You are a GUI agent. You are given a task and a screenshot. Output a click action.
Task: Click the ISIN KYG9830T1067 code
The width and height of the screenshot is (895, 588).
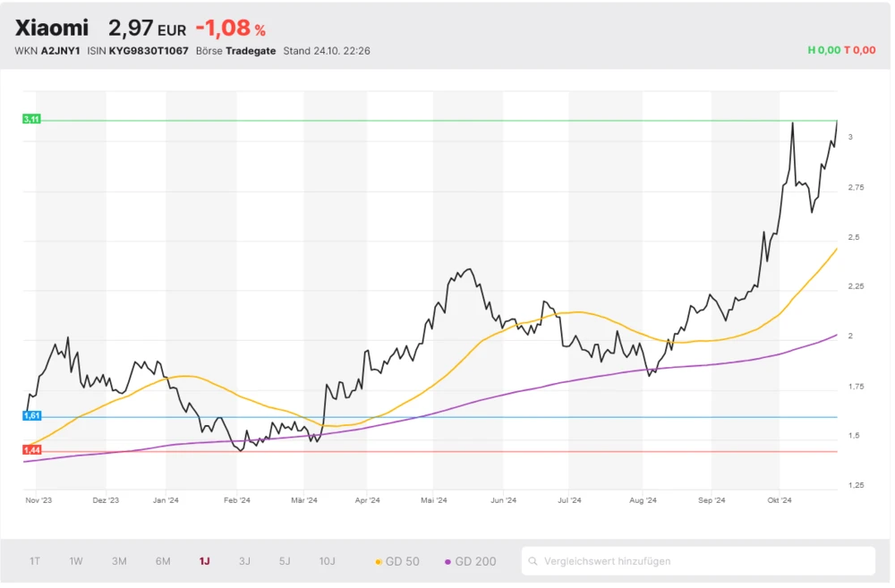click(149, 51)
